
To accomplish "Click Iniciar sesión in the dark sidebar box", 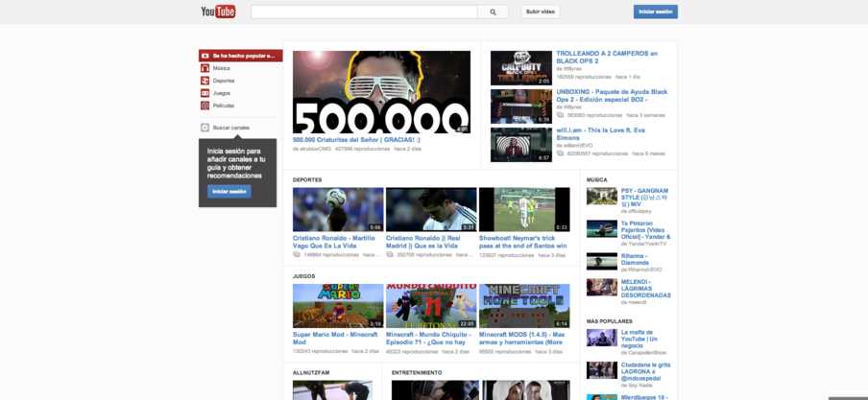I will pos(229,192).
